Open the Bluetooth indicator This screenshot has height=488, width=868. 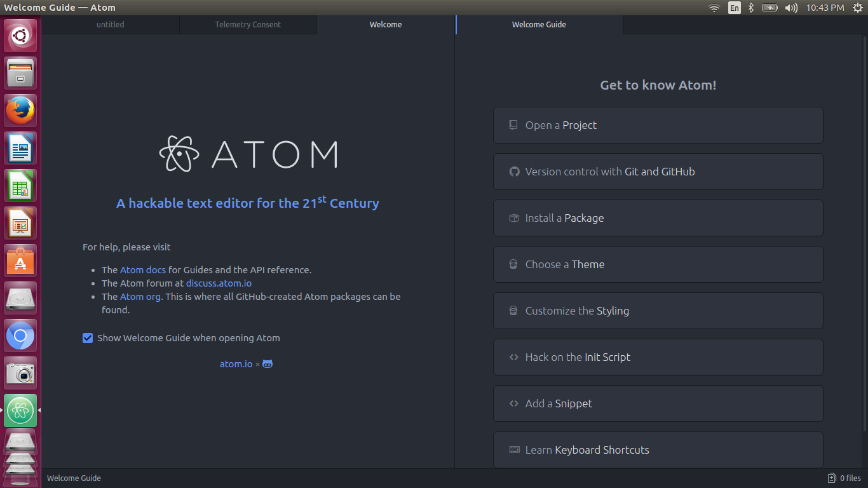point(750,8)
